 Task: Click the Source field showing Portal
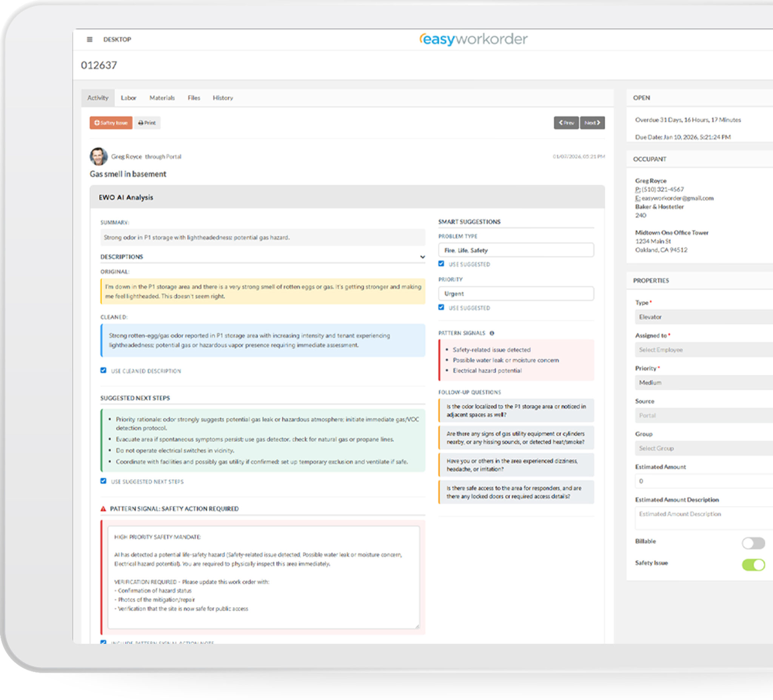(x=704, y=416)
